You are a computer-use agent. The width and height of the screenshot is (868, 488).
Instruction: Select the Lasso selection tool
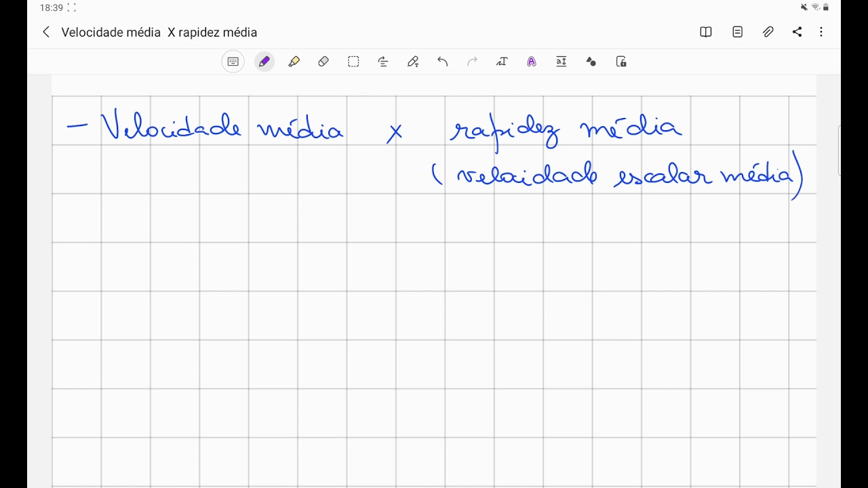[353, 62]
